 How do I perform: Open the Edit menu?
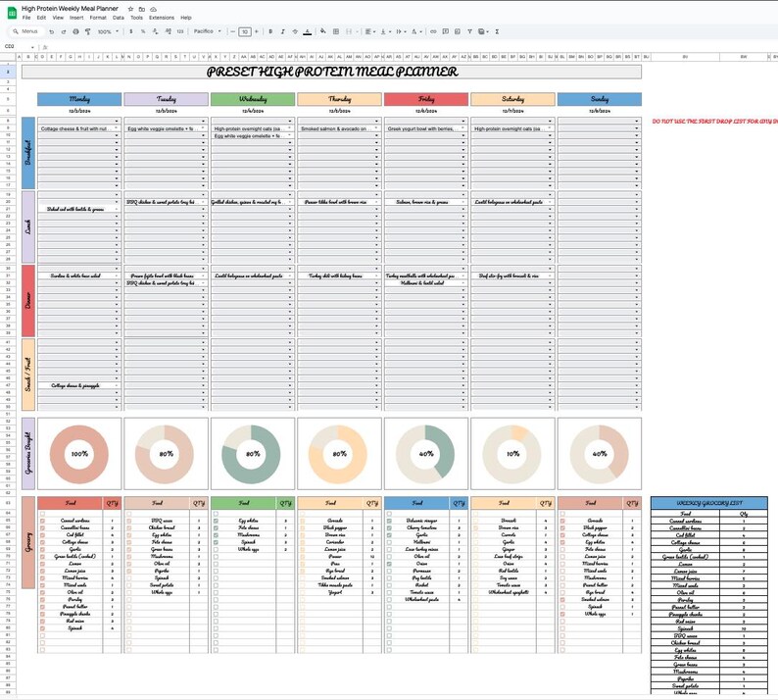click(42, 18)
